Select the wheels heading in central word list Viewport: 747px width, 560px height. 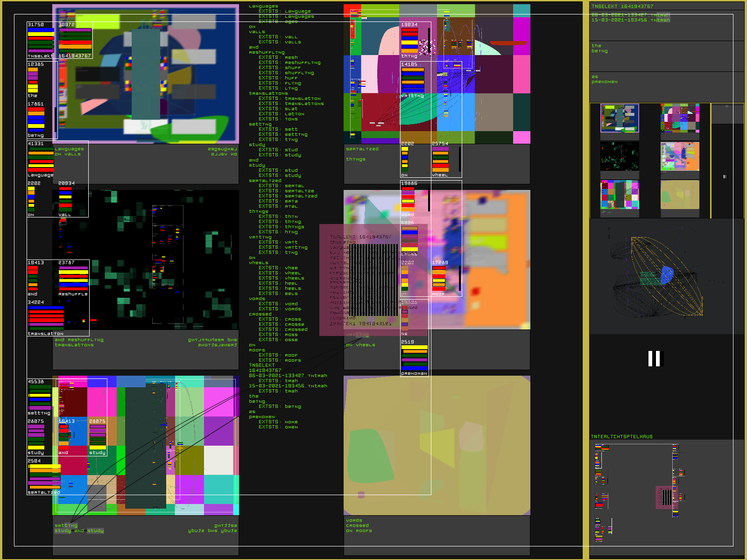[259, 263]
